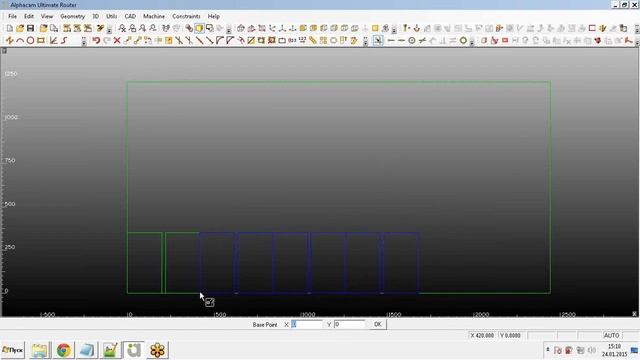This screenshot has height=360, width=640.
Task: Open the 3D menu
Action: click(x=96, y=16)
